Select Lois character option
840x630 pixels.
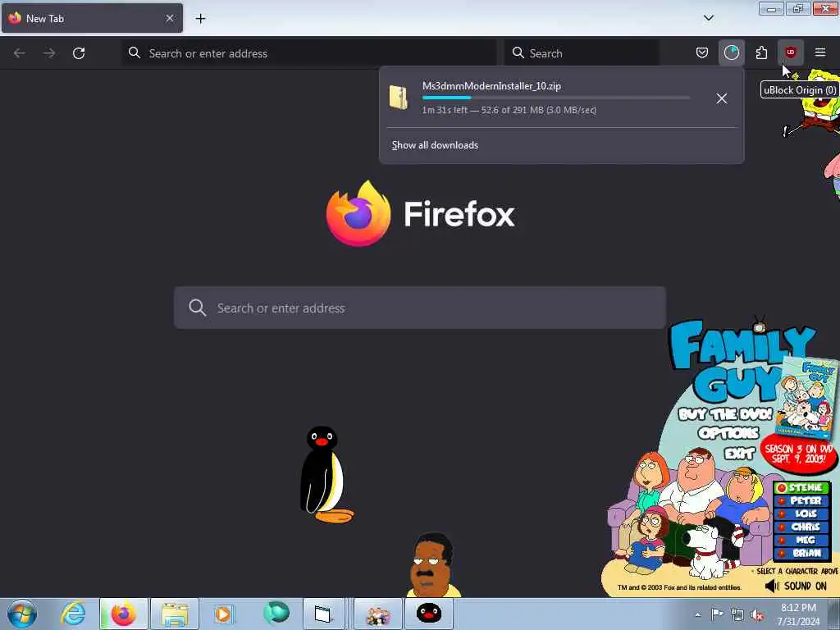(801, 514)
